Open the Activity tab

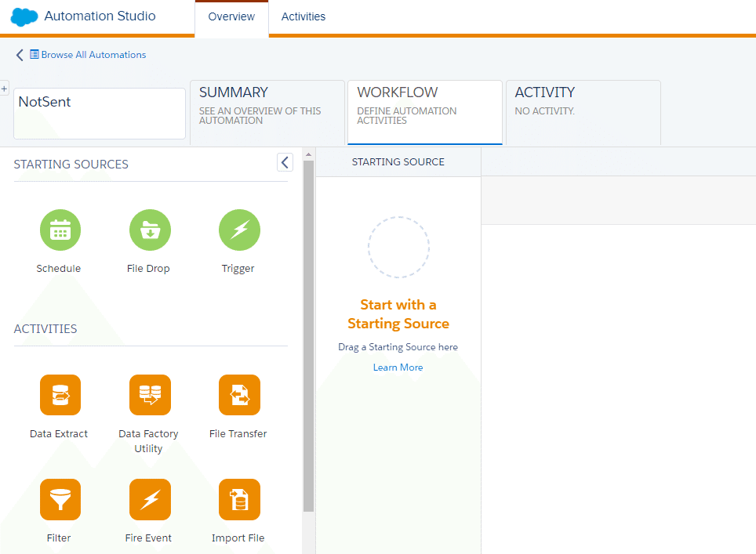click(x=583, y=112)
